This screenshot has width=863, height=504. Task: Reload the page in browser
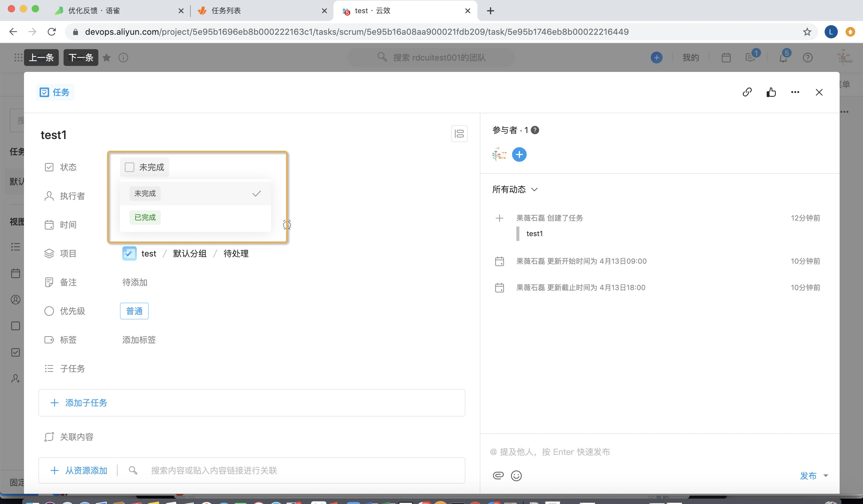pyautogui.click(x=51, y=32)
